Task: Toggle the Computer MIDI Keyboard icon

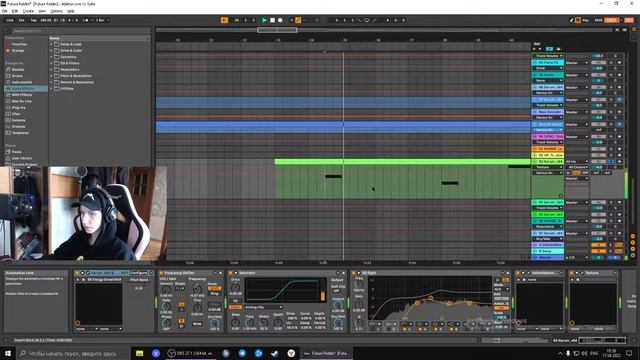Action: (578, 20)
